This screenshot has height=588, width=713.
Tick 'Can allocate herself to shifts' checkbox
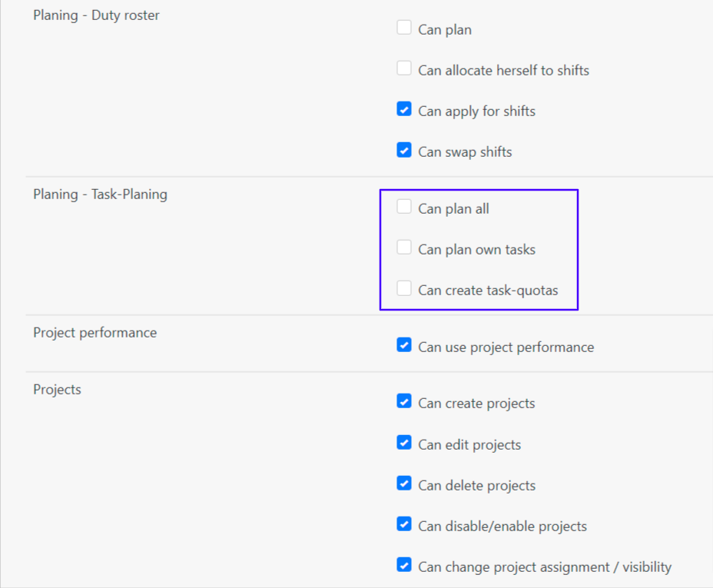[404, 68]
